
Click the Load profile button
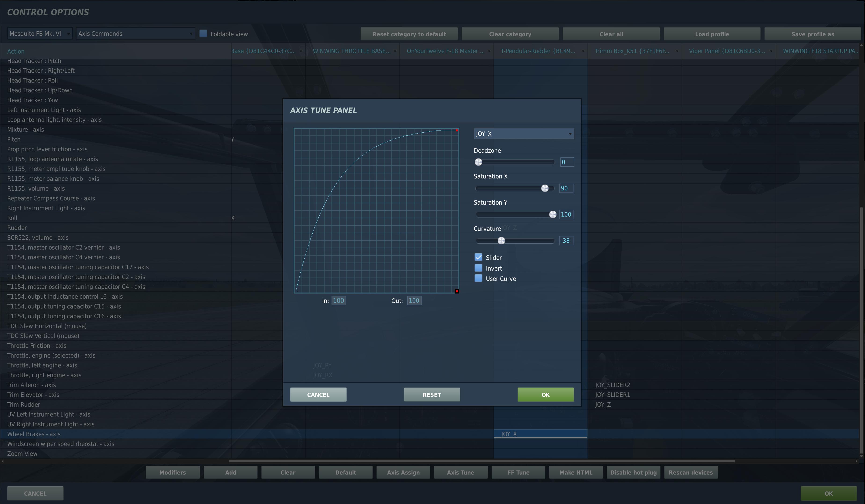coord(712,34)
